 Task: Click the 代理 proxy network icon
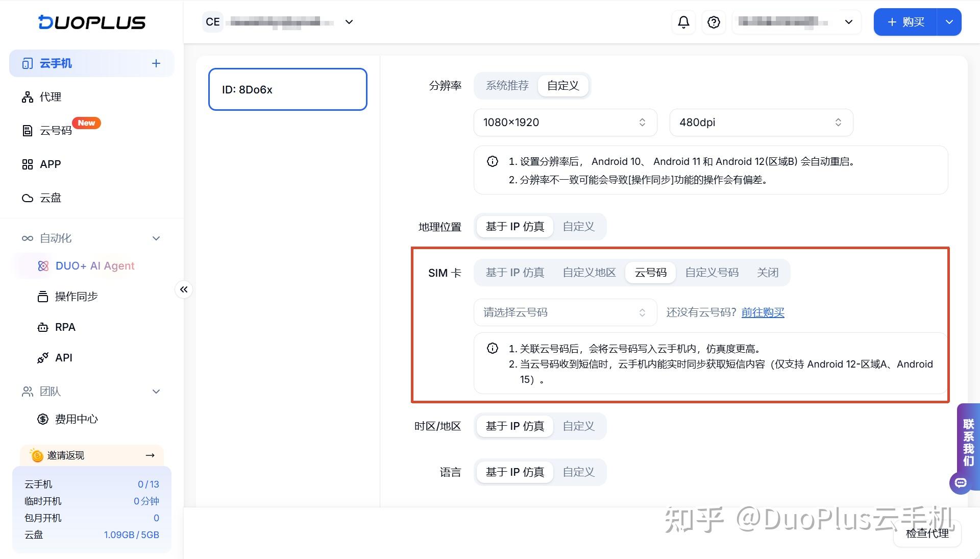tap(28, 97)
